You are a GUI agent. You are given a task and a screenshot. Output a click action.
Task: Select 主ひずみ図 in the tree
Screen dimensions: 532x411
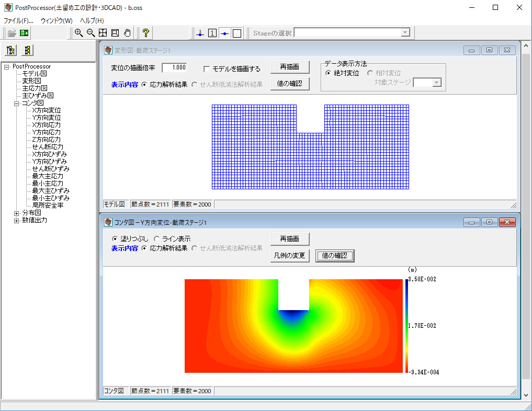(38, 96)
